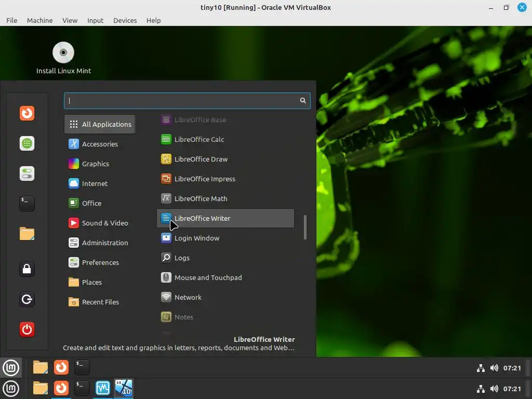532x399 pixels.
Task: Open Software Manager green icon in favorites sidebar
Action: pyautogui.click(x=27, y=143)
